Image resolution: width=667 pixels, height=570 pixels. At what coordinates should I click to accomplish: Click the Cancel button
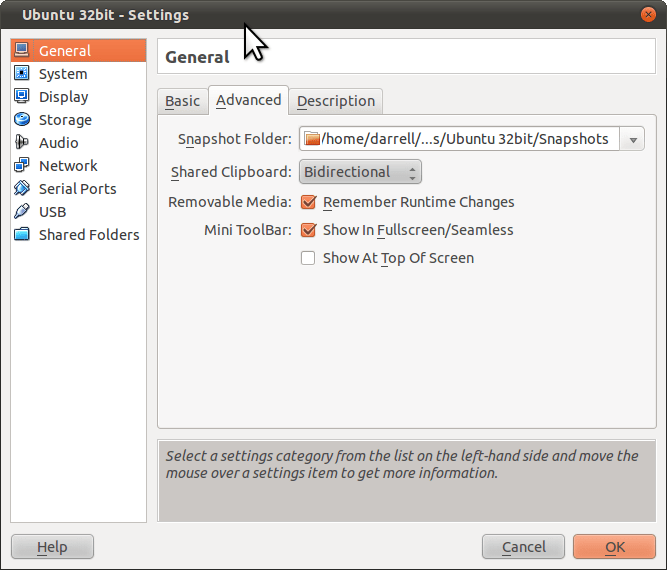point(524,547)
